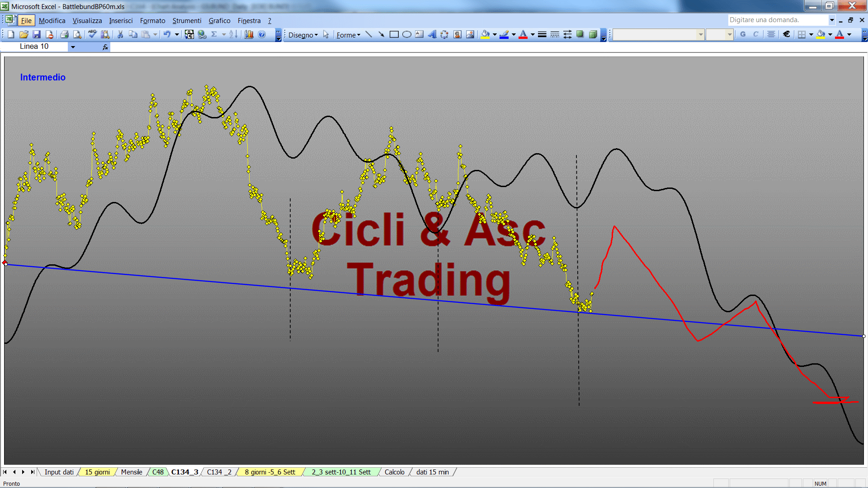The height and width of the screenshot is (488, 868).
Task: Click the Dash Style icon
Action: tap(555, 34)
